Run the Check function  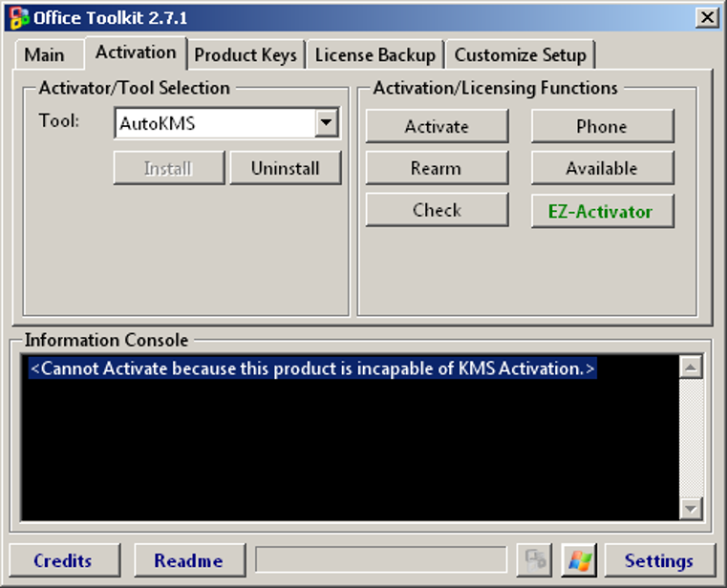click(437, 210)
